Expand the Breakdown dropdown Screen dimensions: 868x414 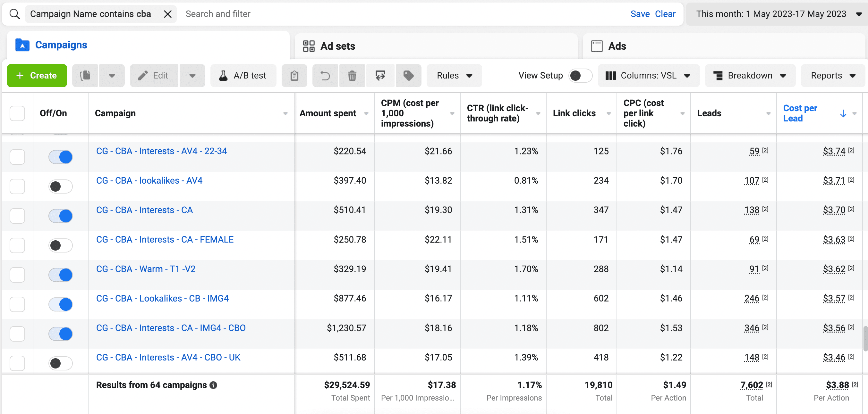(750, 75)
